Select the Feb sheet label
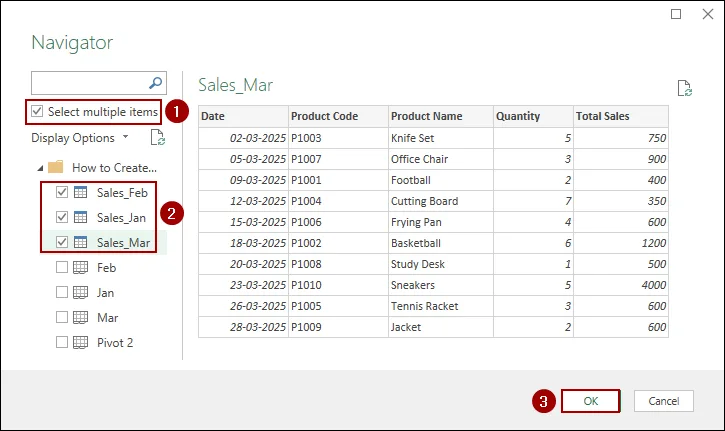This screenshot has height=431, width=725. point(106,267)
